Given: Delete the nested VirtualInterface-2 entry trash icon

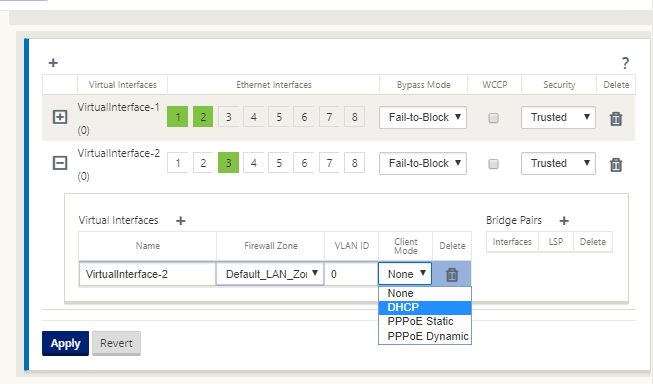Looking at the screenshot, I should point(452,274).
